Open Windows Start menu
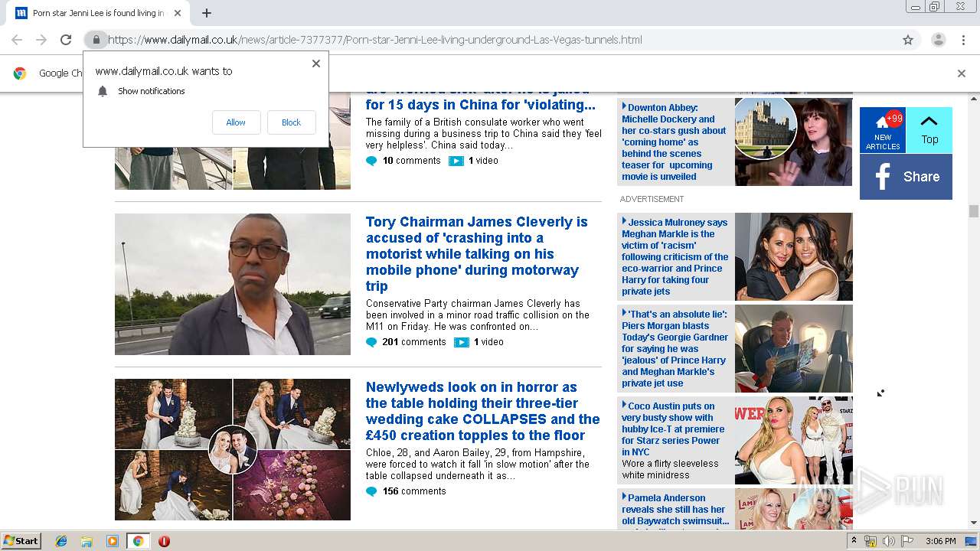This screenshot has height=551, width=980. coord(21,540)
